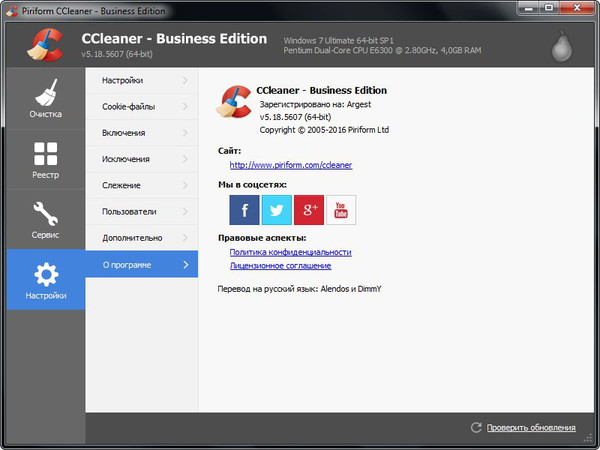Image resolution: width=600 pixels, height=450 pixels.
Task: Open the Сервис tools section
Action: (x=46, y=219)
